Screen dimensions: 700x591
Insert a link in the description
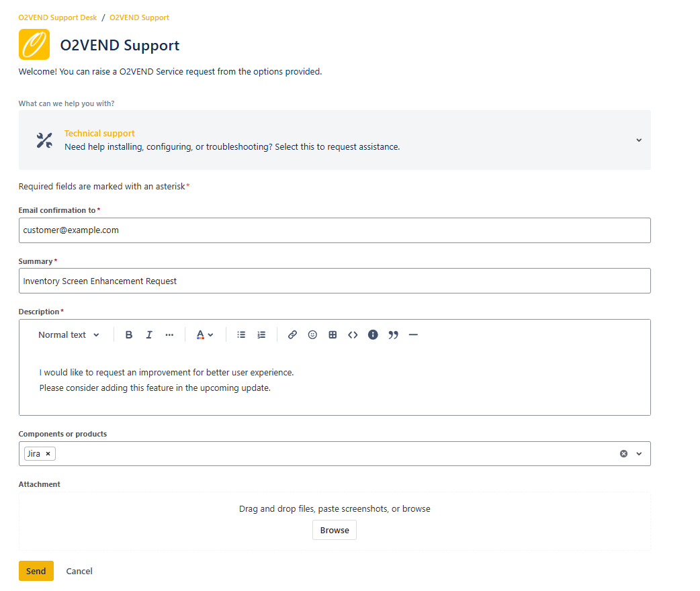[292, 334]
